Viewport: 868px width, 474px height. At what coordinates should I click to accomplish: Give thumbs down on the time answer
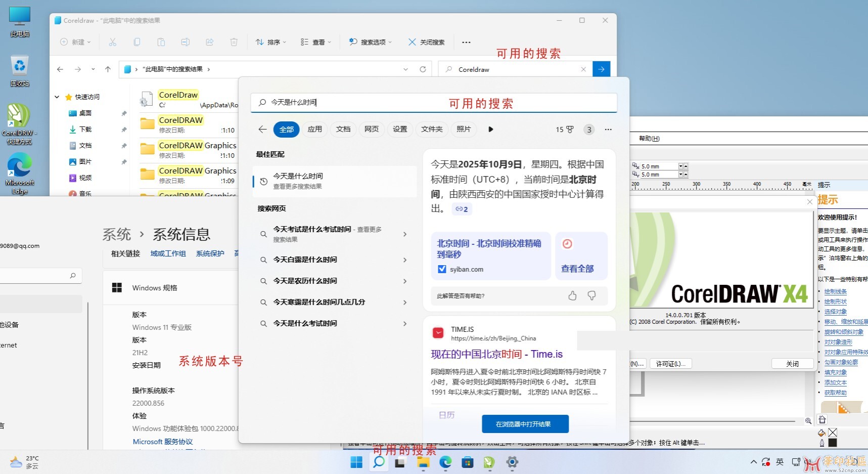point(591,295)
